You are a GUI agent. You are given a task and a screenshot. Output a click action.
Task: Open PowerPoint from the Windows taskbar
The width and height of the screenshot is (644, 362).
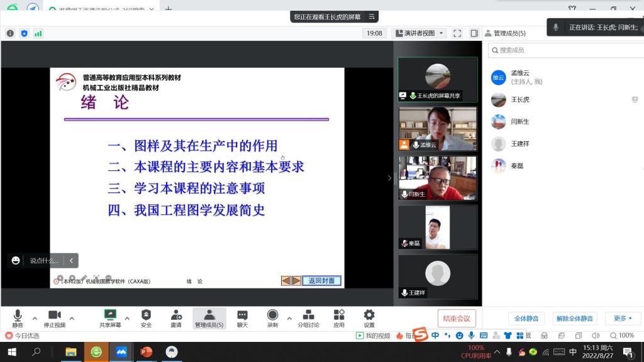tap(146, 352)
